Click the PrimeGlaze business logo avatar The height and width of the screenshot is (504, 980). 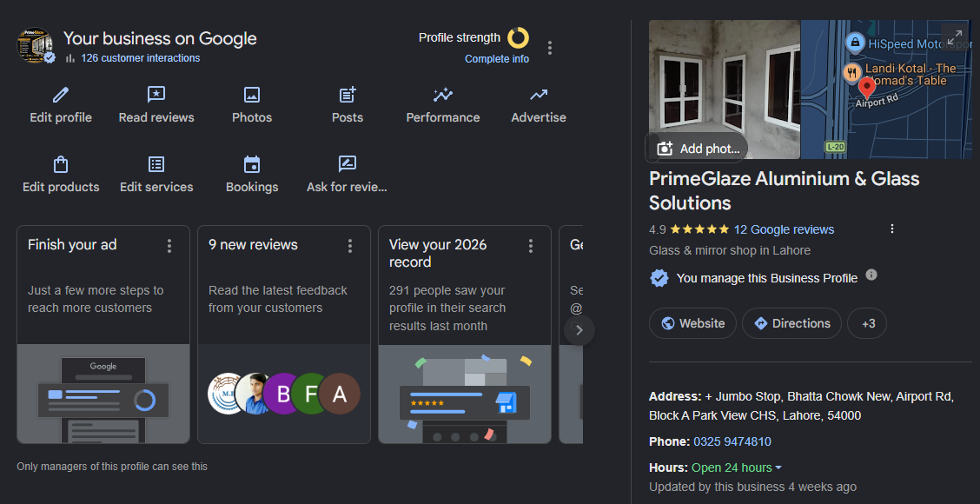click(35, 45)
